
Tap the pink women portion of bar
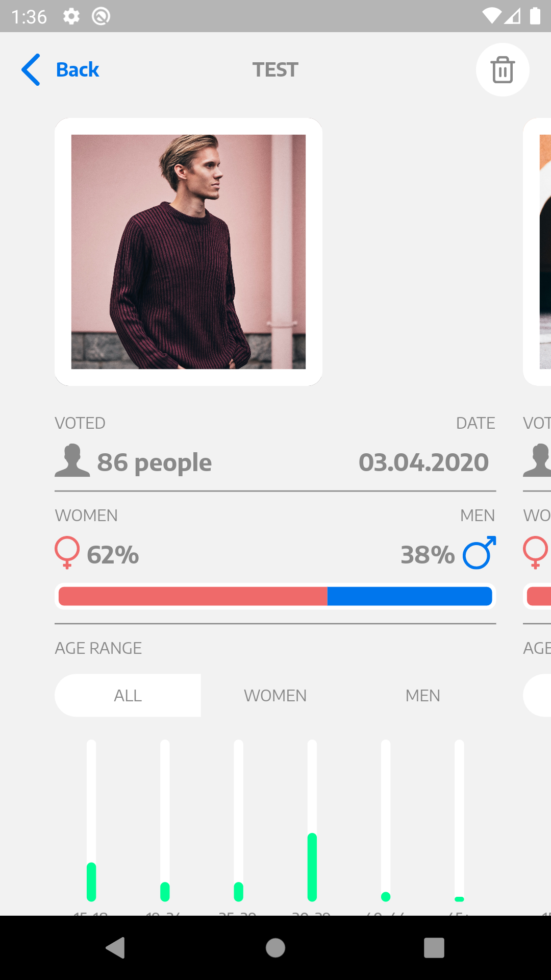pos(193,596)
